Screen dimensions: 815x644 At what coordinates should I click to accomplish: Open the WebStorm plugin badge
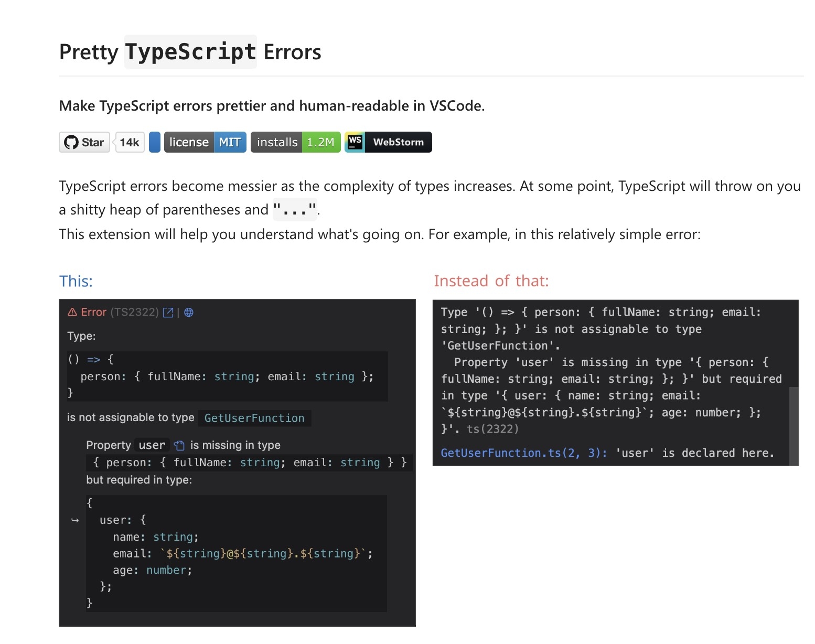coord(388,142)
